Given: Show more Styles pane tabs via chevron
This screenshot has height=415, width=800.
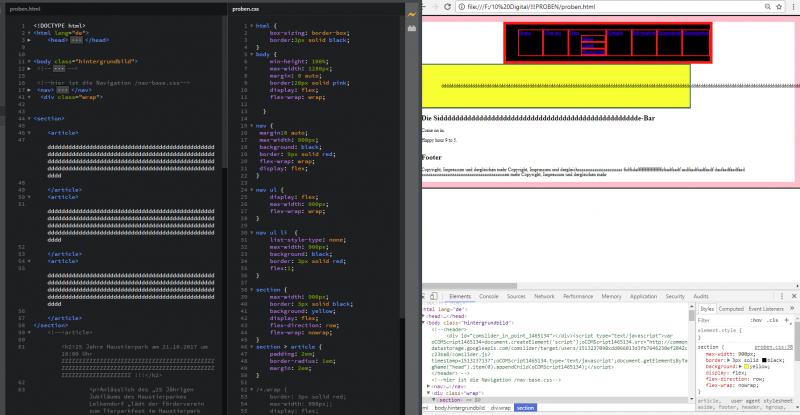Looking at the screenshot, I should click(x=790, y=307).
